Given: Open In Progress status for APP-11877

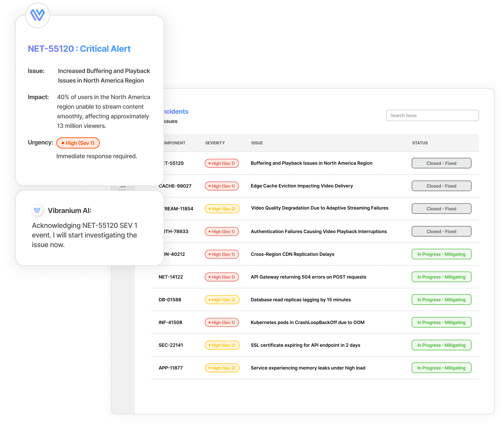Looking at the screenshot, I should pyautogui.click(x=441, y=368).
